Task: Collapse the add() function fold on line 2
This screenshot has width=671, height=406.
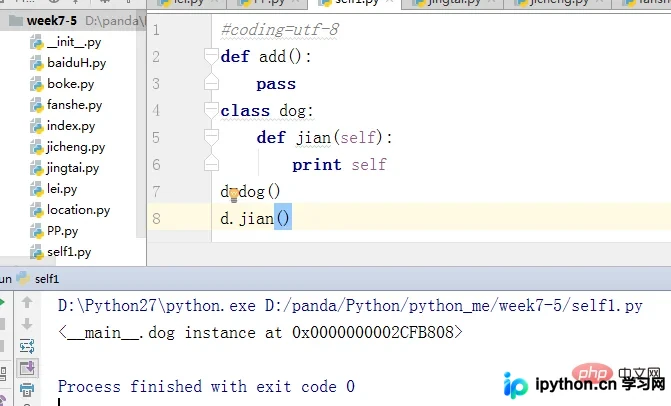Action: [211, 56]
